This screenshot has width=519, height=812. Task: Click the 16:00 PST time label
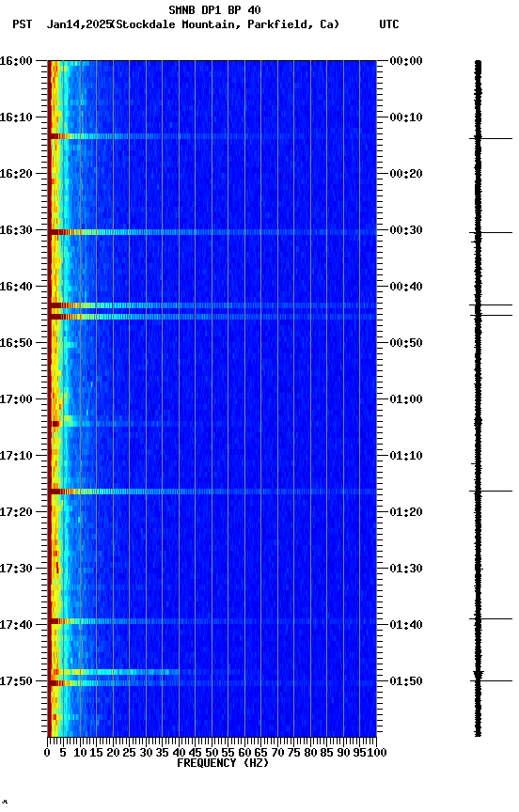tap(16, 61)
